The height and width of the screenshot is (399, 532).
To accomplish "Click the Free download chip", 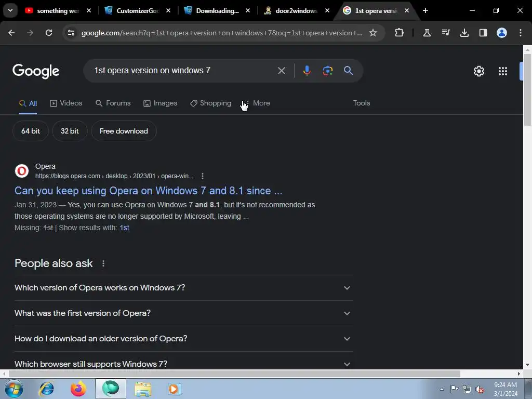I will [x=124, y=131].
